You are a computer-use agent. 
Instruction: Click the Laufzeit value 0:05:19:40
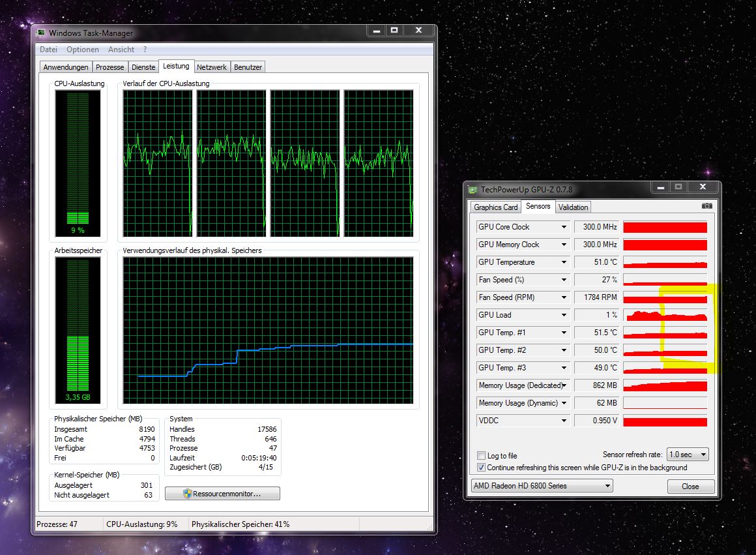coord(259,458)
